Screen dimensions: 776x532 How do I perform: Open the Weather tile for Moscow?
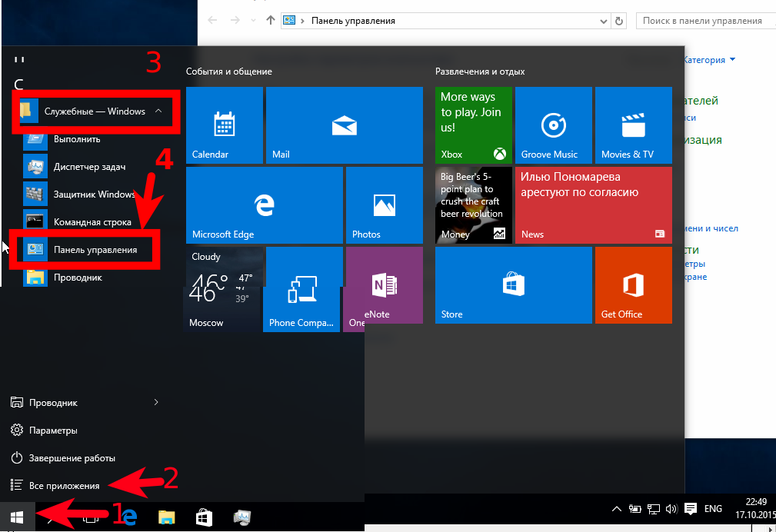(x=223, y=289)
